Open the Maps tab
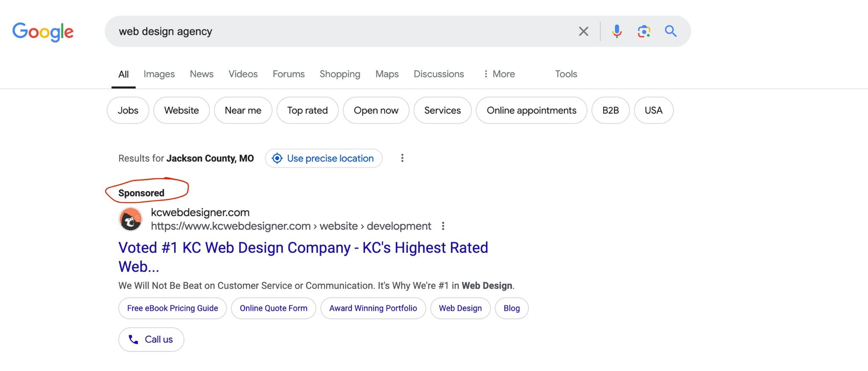The image size is (868, 371). point(387,74)
